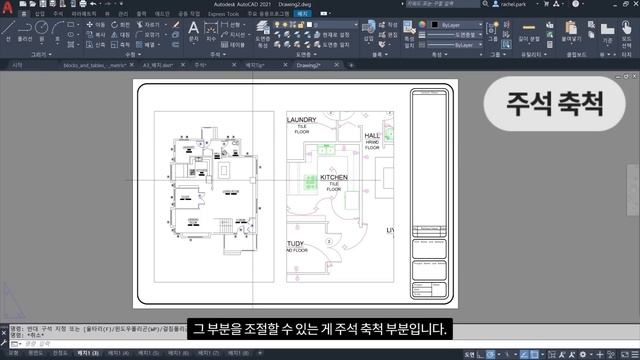Click the Trim (자르기) tool
The width and height of the screenshot is (640, 360).
[149, 25]
